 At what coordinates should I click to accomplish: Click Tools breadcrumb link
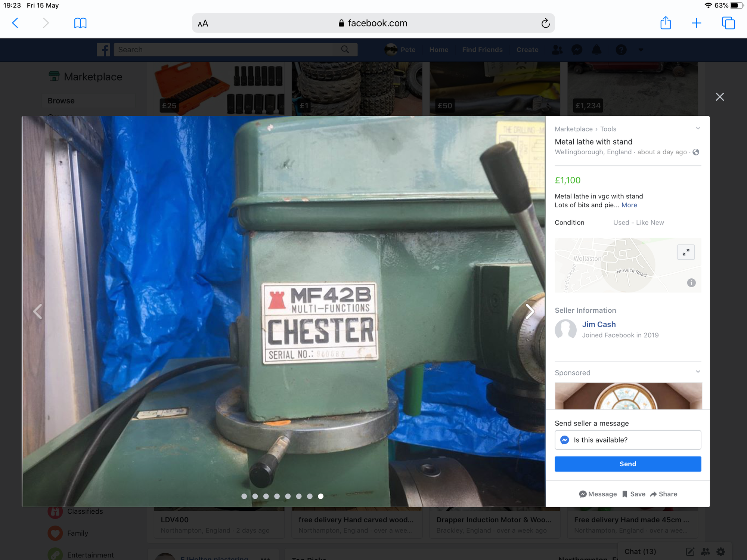(608, 129)
